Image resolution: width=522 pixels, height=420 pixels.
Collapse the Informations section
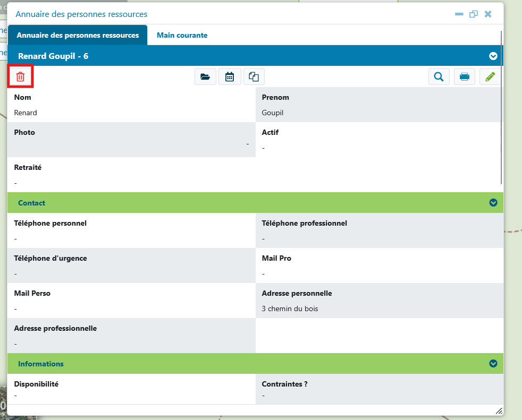point(493,364)
